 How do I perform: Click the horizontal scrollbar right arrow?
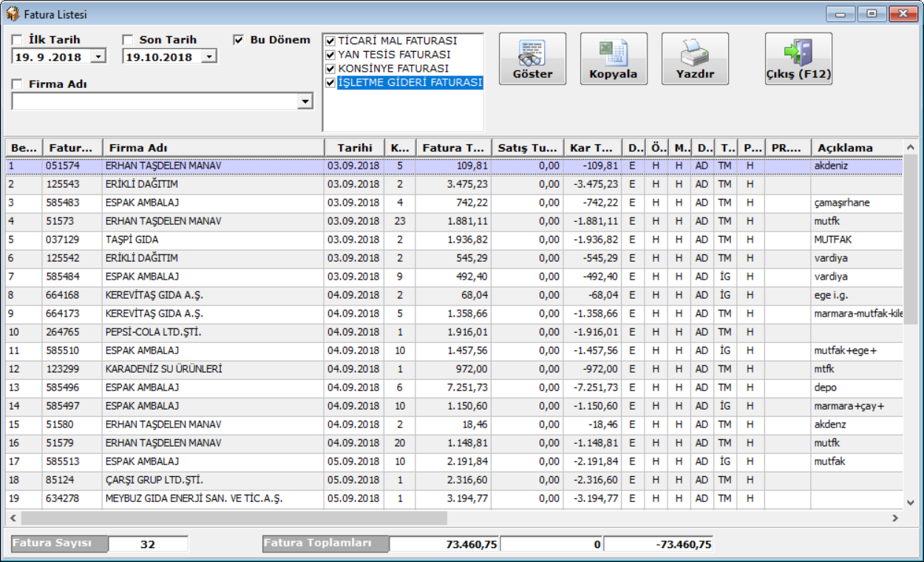pyautogui.click(x=895, y=518)
